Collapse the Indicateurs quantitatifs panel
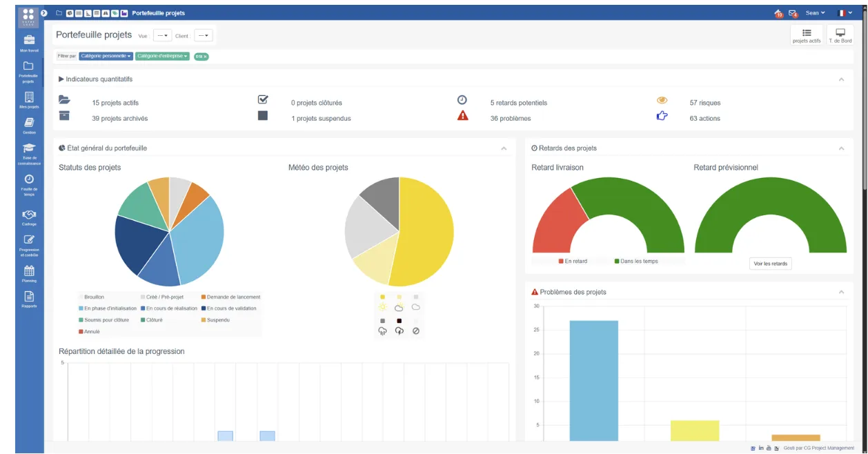868x454 pixels. (x=841, y=79)
